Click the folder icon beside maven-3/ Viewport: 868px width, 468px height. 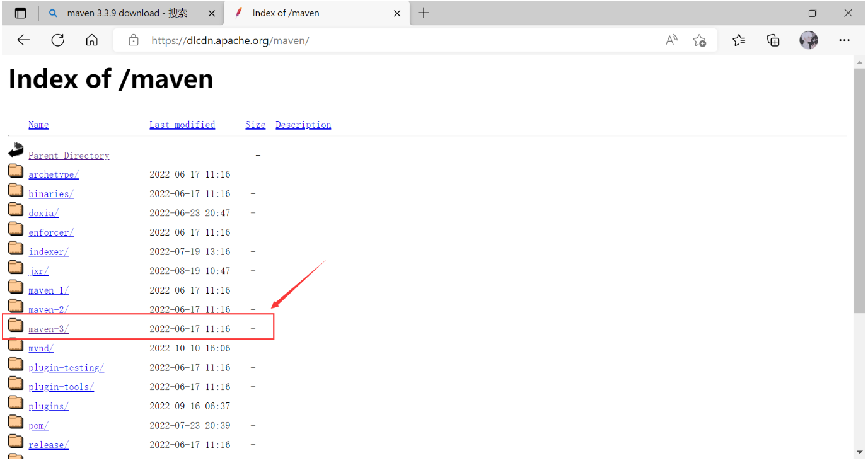coord(16,326)
